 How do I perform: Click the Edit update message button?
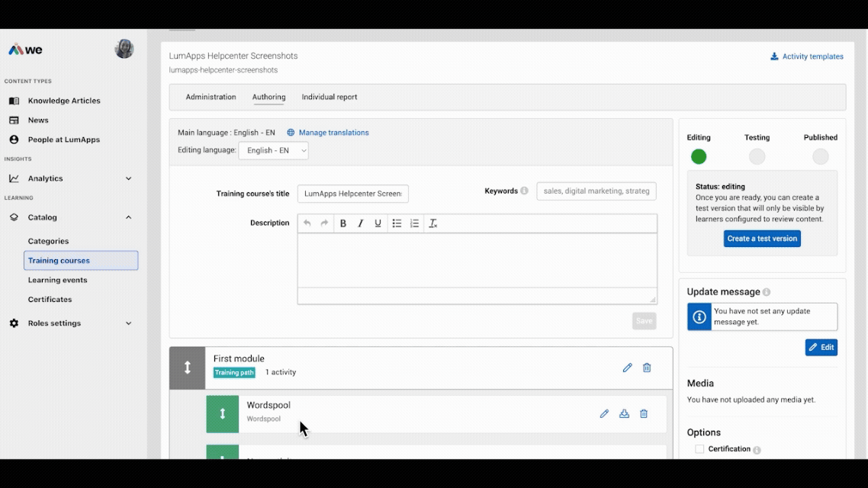click(x=821, y=348)
